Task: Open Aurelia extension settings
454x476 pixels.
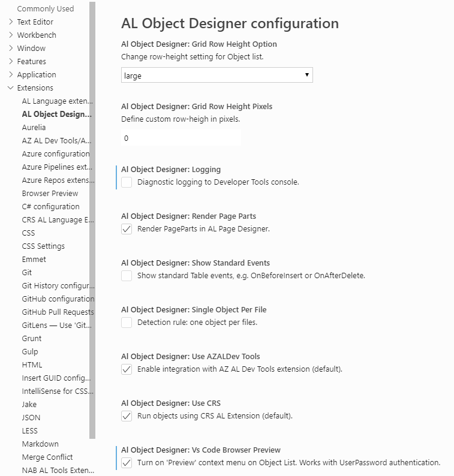Action: click(x=34, y=127)
